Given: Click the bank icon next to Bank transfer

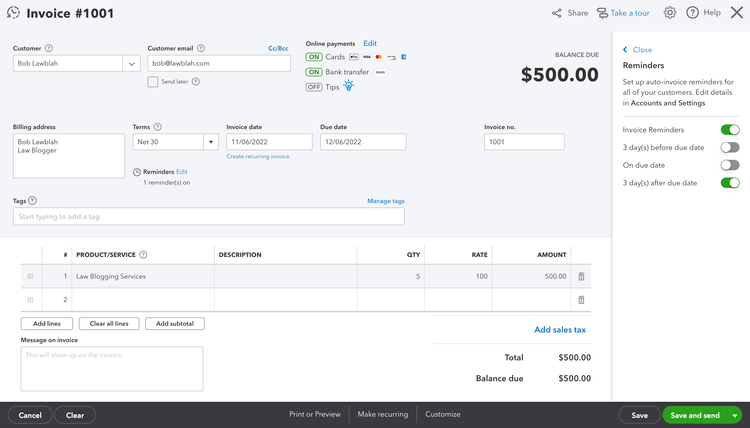Looking at the screenshot, I should pos(380,72).
